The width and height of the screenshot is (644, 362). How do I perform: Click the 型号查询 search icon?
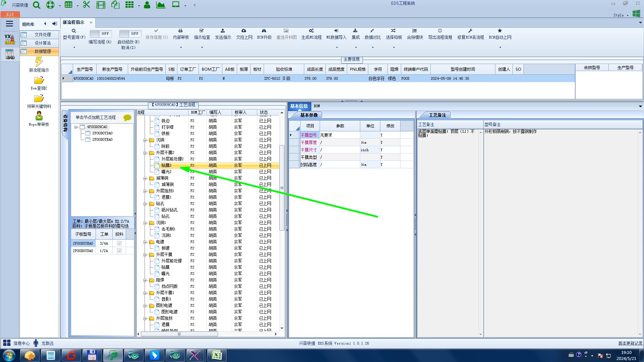click(74, 31)
